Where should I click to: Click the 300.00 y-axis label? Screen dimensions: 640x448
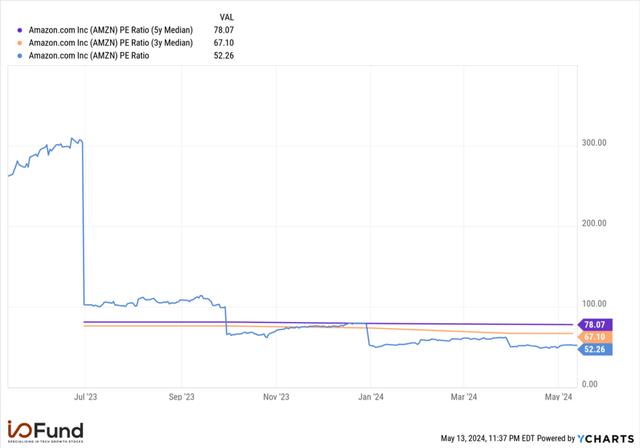594,143
